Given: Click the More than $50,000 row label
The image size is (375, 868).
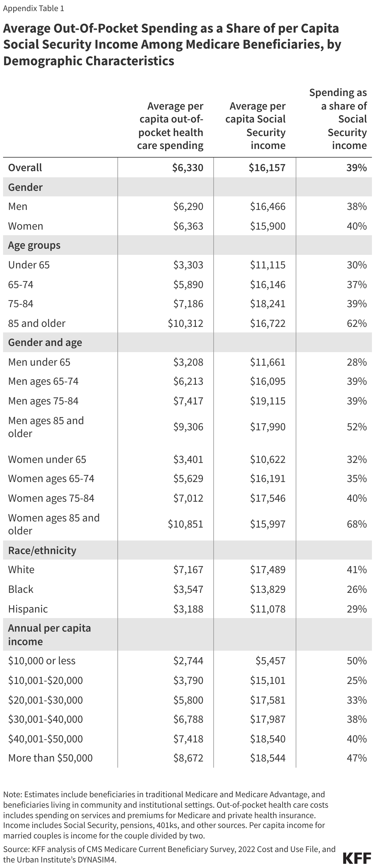Looking at the screenshot, I should pos(50,758).
